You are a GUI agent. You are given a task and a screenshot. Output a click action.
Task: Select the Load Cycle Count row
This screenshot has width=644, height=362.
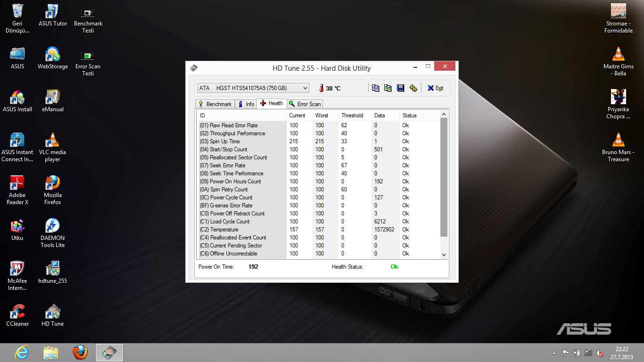pyautogui.click(x=318, y=222)
